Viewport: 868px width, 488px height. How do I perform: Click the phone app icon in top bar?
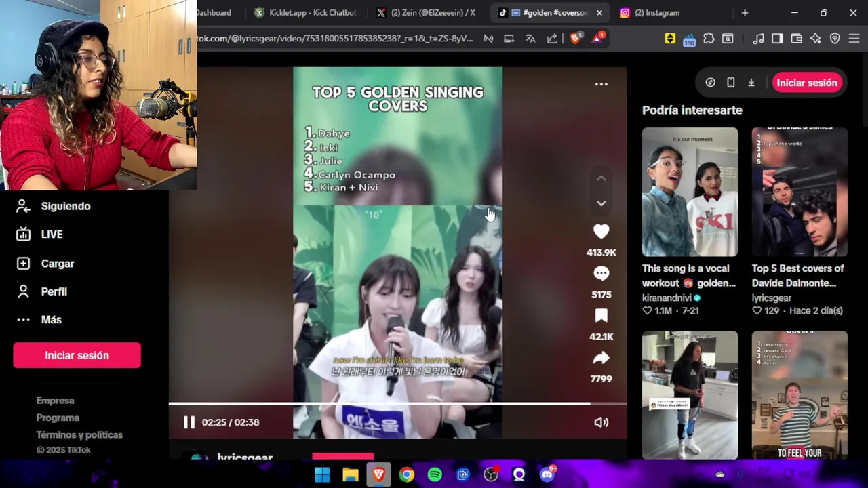tap(730, 83)
